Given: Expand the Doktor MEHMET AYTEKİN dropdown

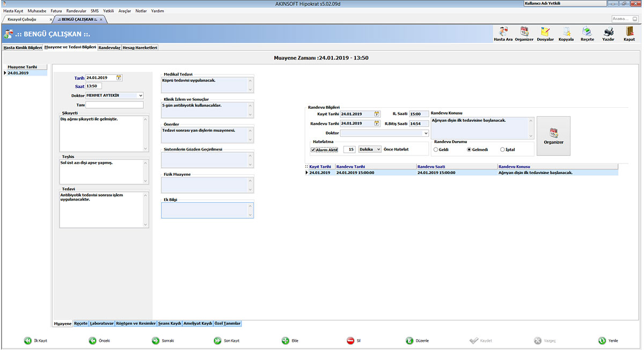Looking at the screenshot, I should tap(140, 95).
